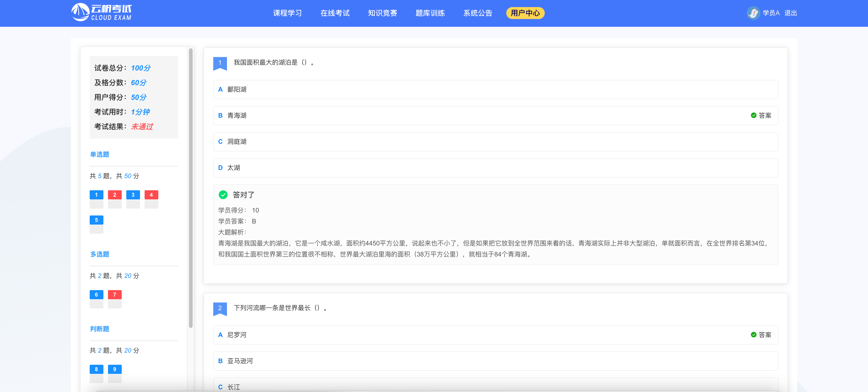Select option C 洞庭湖
This screenshot has width=868, height=392.
[495, 142]
